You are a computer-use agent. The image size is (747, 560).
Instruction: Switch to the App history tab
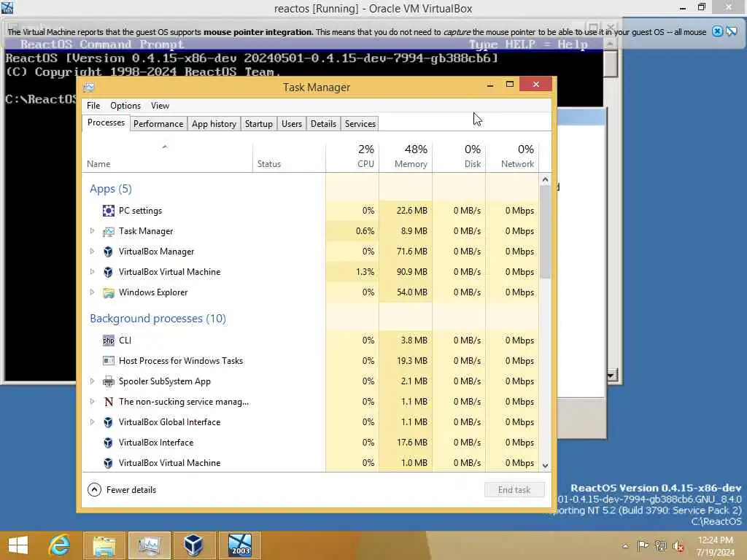tap(214, 124)
